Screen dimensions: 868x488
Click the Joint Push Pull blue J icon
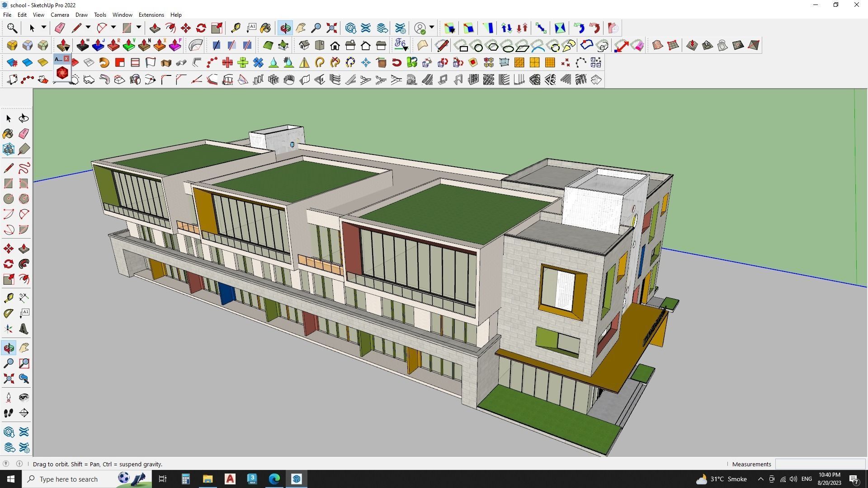click(x=98, y=45)
